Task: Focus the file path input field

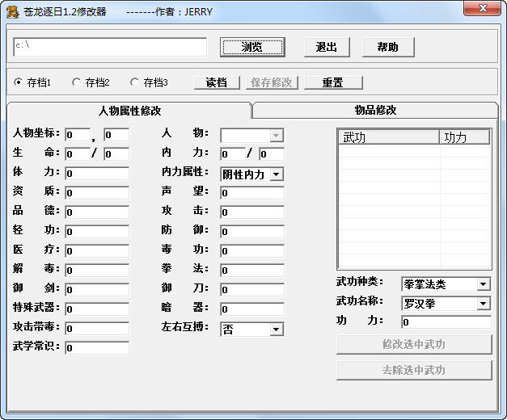Action: (110, 47)
